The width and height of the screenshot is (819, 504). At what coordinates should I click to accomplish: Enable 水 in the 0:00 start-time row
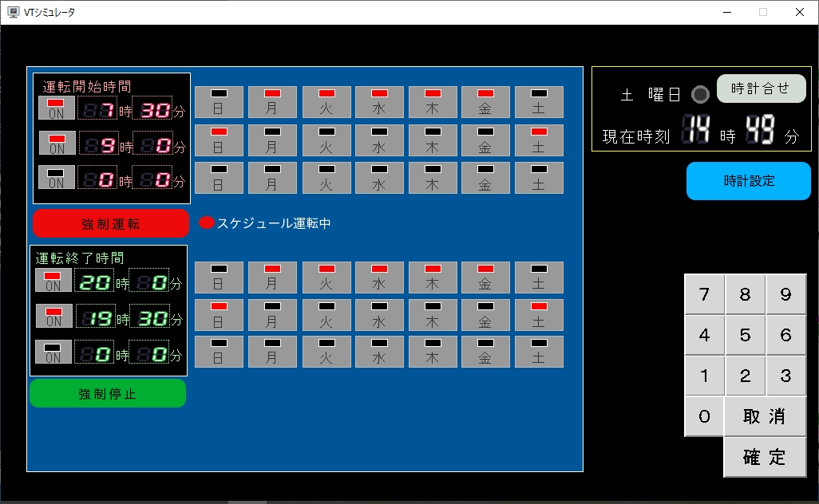[379, 178]
